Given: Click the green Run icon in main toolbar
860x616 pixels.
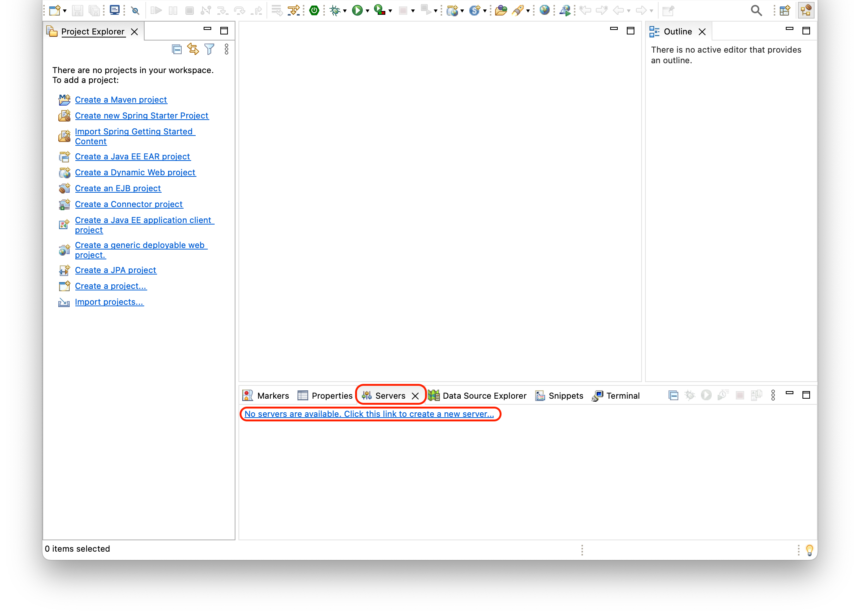Looking at the screenshot, I should (x=357, y=10).
